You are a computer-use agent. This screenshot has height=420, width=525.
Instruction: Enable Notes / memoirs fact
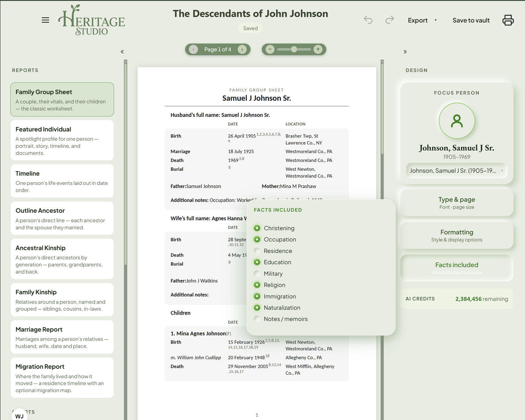[x=257, y=319]
